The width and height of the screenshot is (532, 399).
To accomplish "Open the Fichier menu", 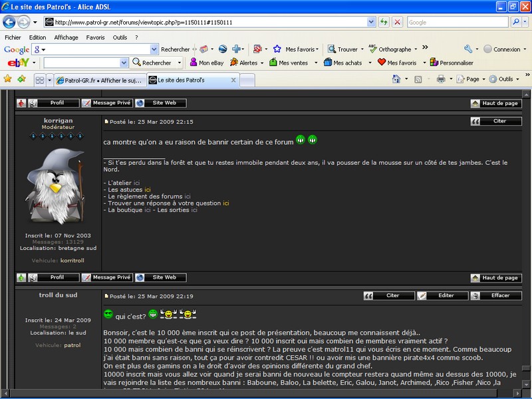I will pos(13,37).
